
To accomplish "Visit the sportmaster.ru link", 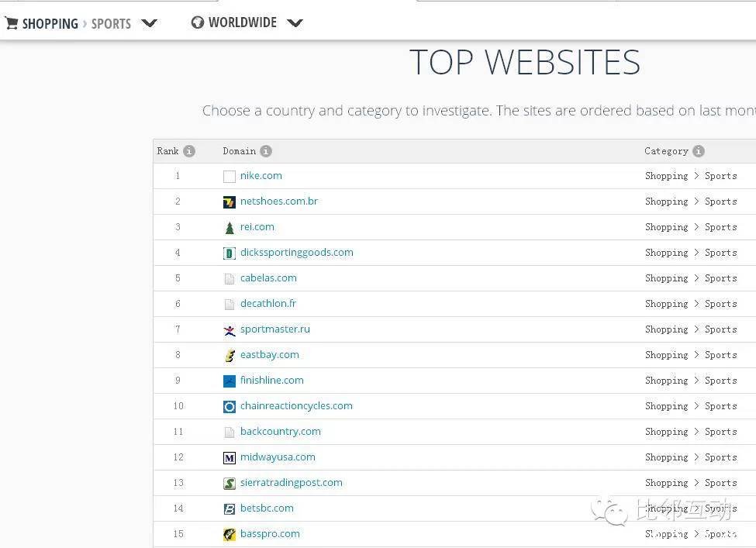I will (x=275, y=329).
